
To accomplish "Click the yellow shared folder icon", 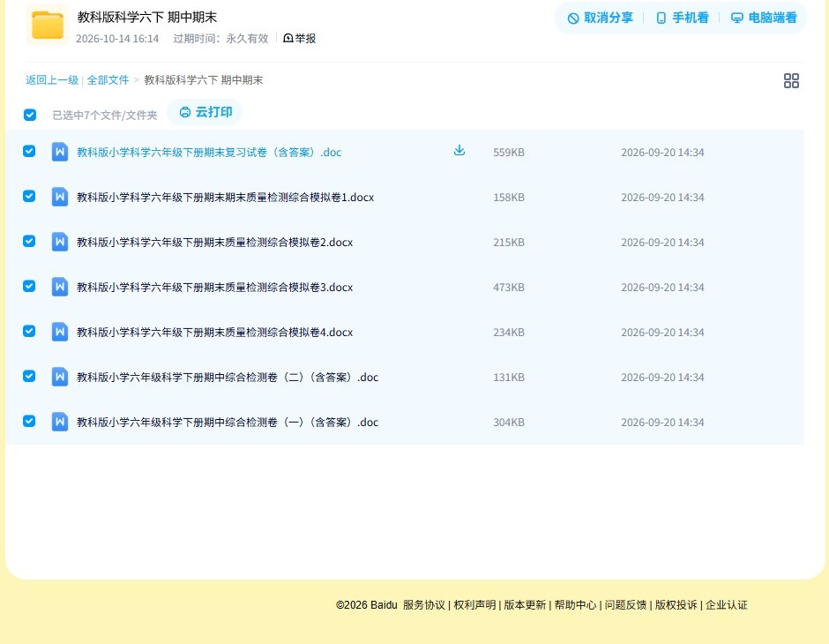I will click(x=48, y=25).
